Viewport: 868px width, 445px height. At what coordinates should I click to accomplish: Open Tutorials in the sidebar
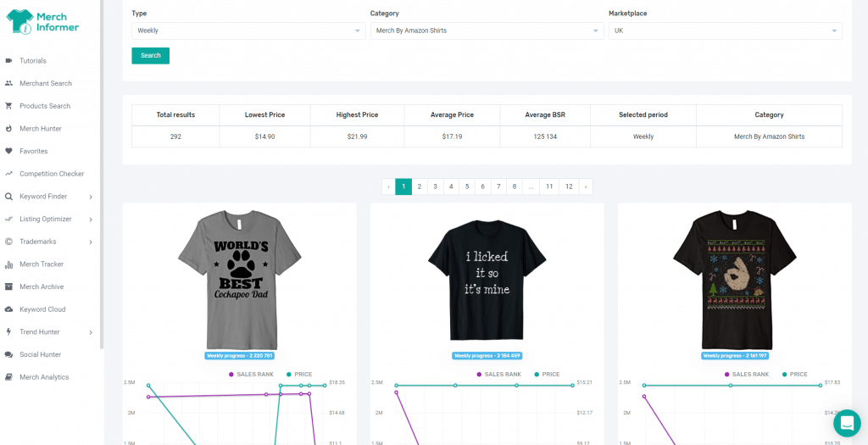(x=33, y=60)
